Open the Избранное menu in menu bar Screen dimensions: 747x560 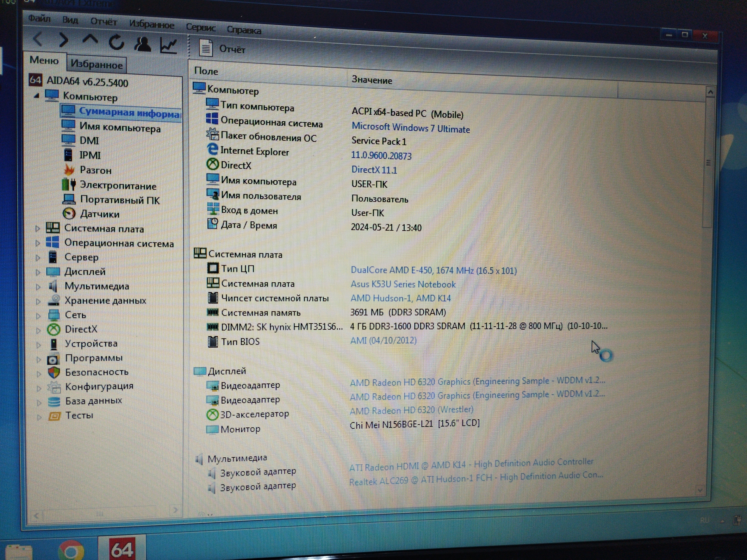(152, 24)
